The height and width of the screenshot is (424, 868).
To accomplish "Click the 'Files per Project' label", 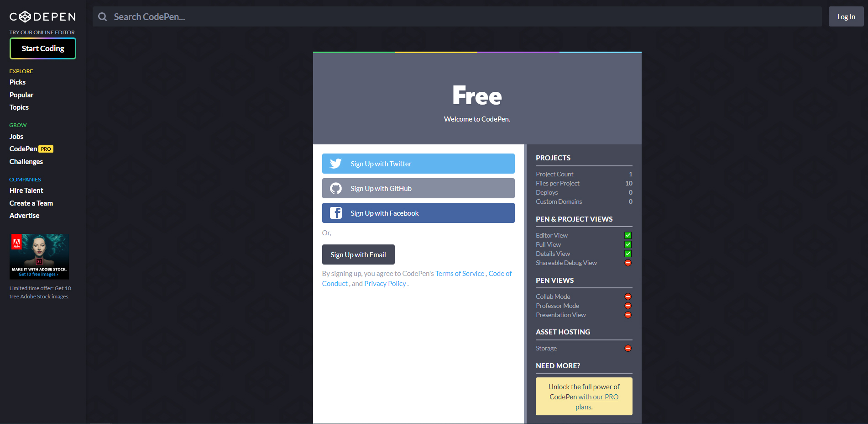I will click(x=558, y=183).
